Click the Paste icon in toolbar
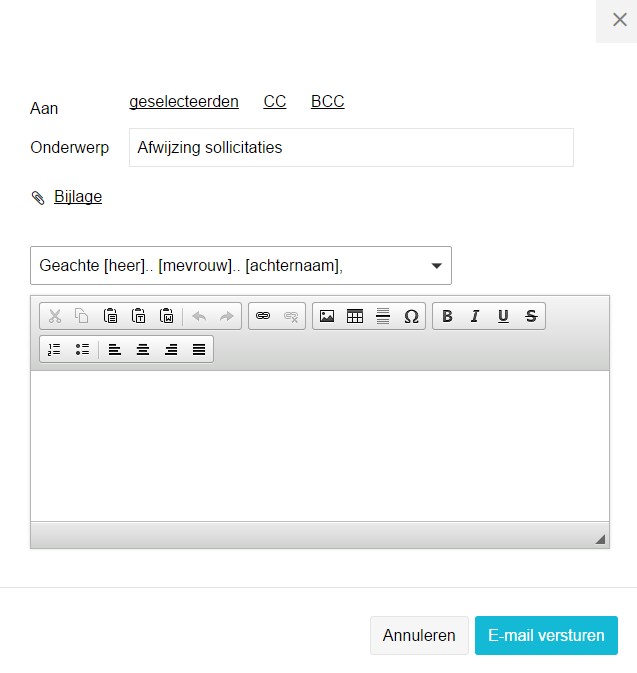The image size is (637, 673). pyautogui.click(x=111, y=316)
